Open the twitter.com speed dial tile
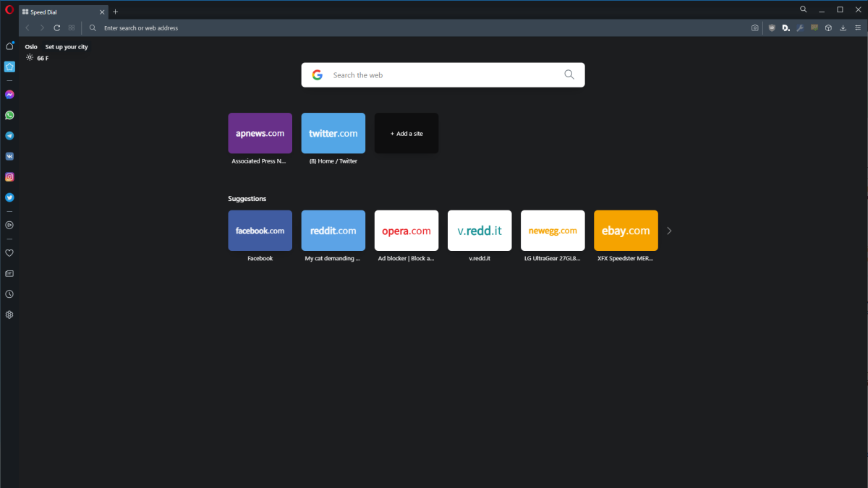The width and height of the screenshot is (868, 488). click(x=333, y=133)
